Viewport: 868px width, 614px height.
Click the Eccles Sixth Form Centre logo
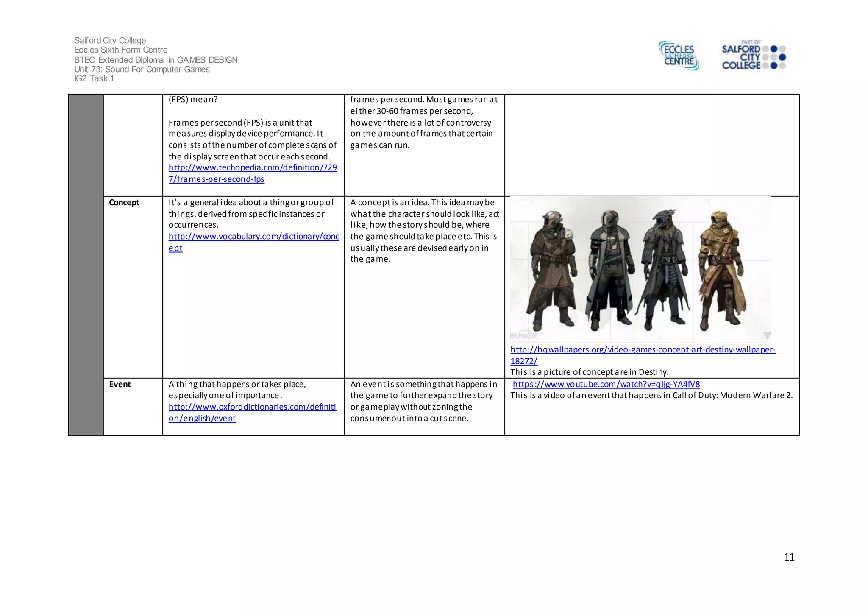click(679, 56)
